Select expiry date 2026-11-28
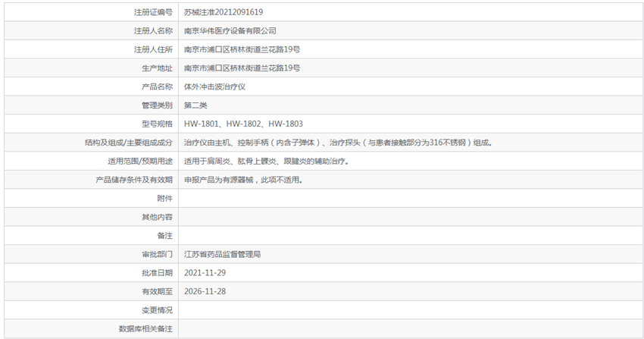This screenshot has width=644, height=339. pyautogui.click(x=205, y=292)
